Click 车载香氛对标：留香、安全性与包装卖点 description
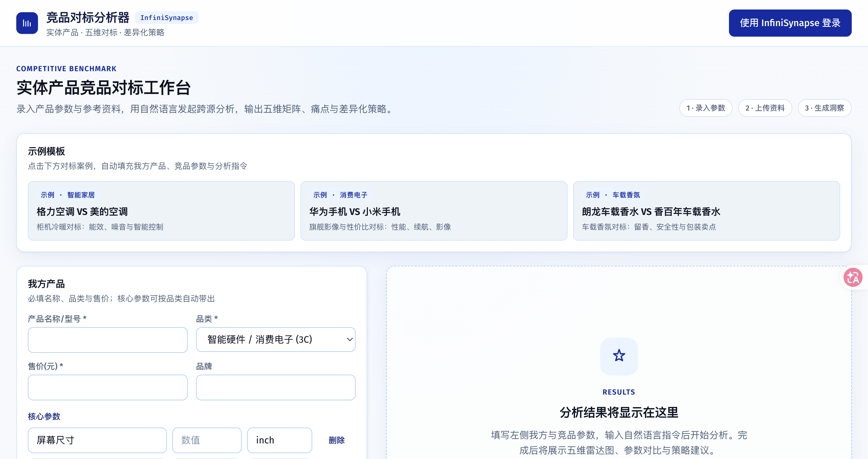Viewport: 868px width, 459px height. (x=649, y=227)
